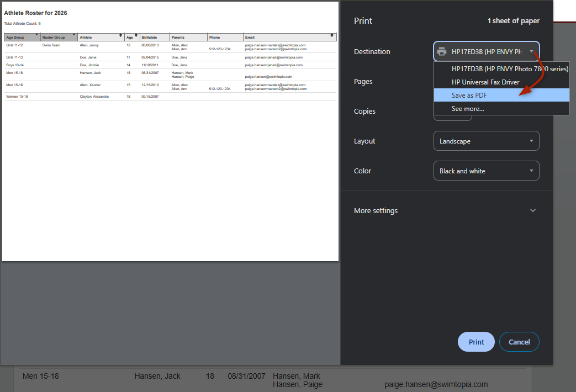Click the Age Group header filter arrow
The image size is (576, 392).
click(x=37, y=35)
